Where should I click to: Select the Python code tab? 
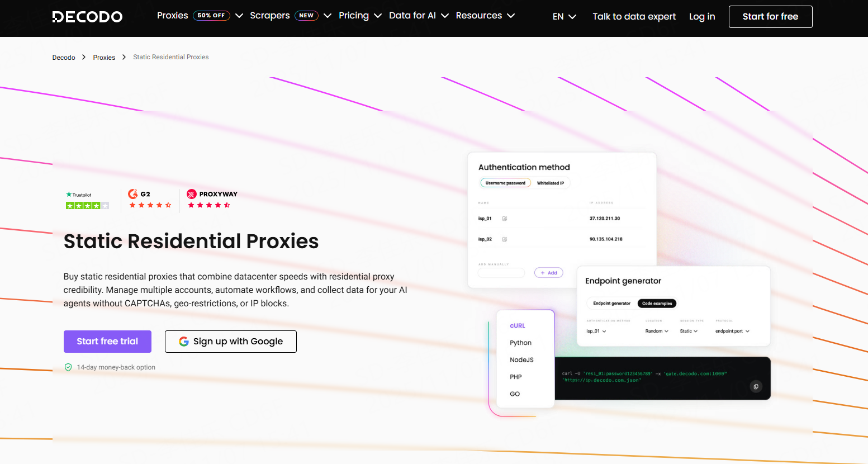pyautogui.click(x=520, y=343)
